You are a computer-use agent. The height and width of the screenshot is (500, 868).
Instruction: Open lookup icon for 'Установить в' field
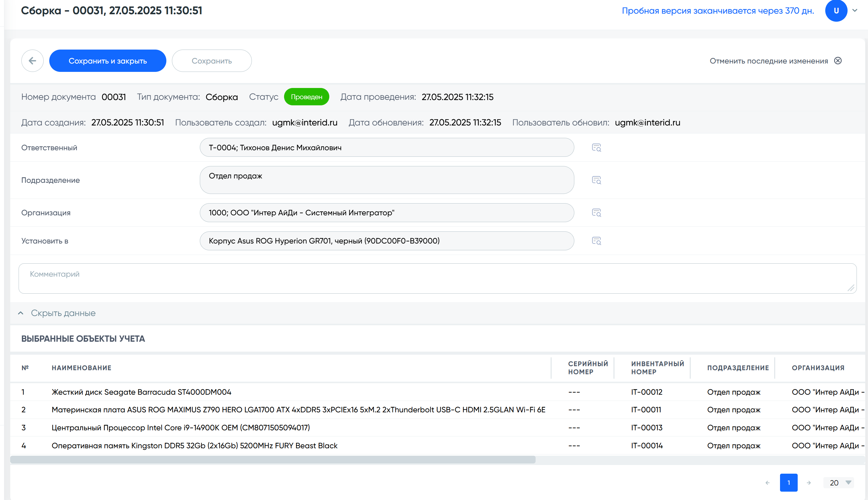point(596,241)
